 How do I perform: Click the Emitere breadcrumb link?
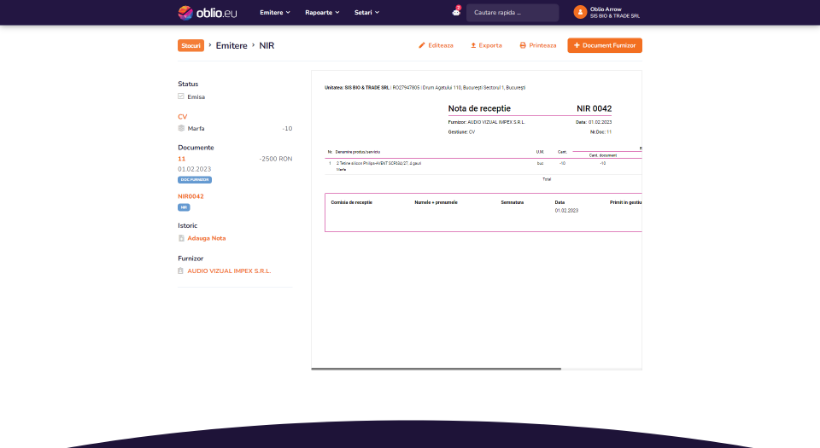231,45
